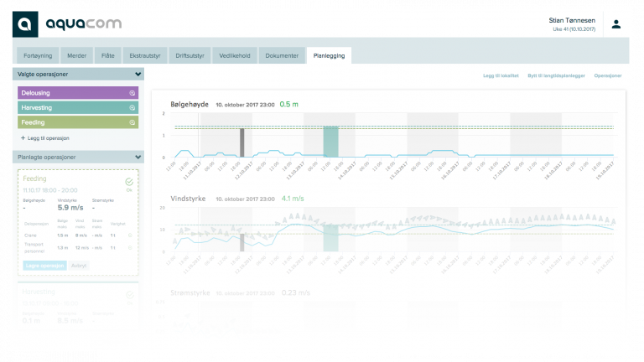Click the plus icon before Legg til operasjon
This screenshot has width=644, height=362.
coord(23,138)
